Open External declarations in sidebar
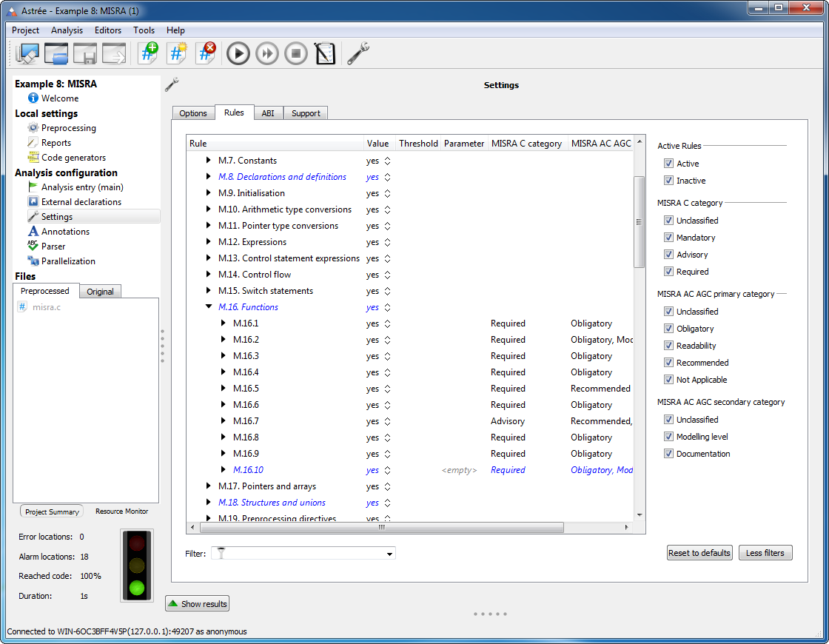The image size is (829, 644). coord(81,202)
